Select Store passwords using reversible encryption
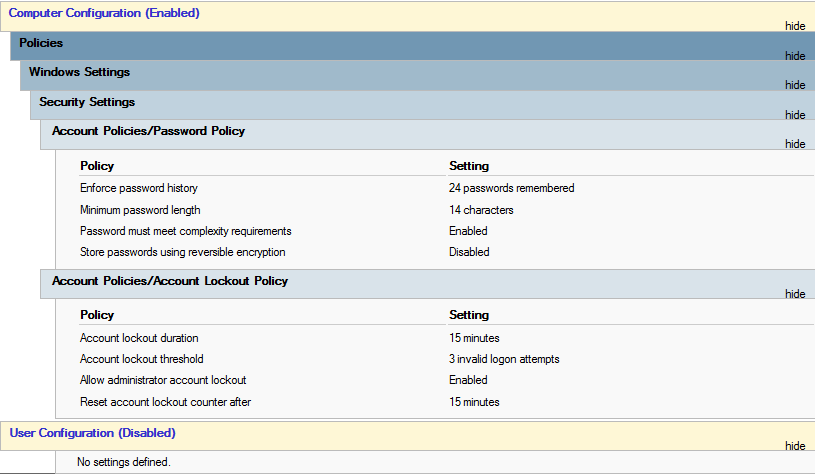This screenshot has width=815, height=474. [182, 252]
